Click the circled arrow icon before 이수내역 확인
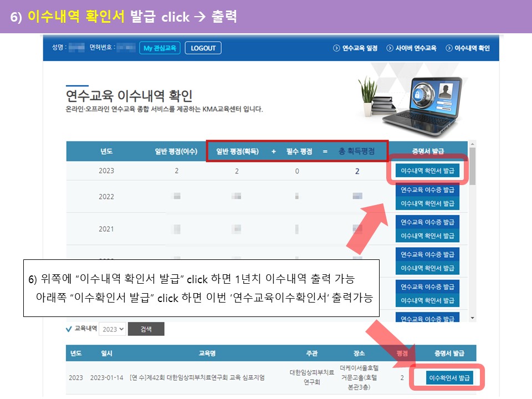Screen dimensions: 532x399 point(449,48)
